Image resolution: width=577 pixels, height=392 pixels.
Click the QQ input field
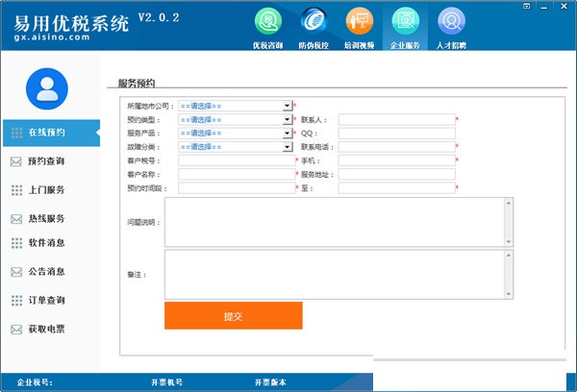point(396,134)
